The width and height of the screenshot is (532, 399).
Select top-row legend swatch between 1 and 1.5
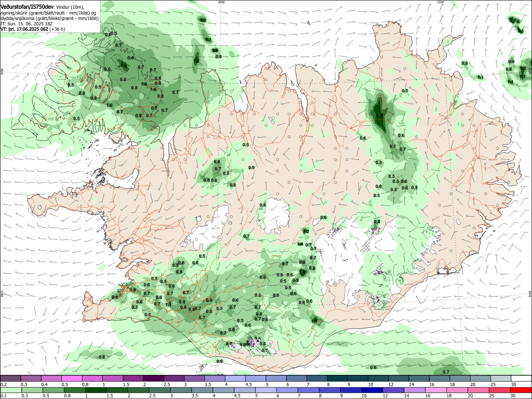pyautogui.click(x=112, y=379)
